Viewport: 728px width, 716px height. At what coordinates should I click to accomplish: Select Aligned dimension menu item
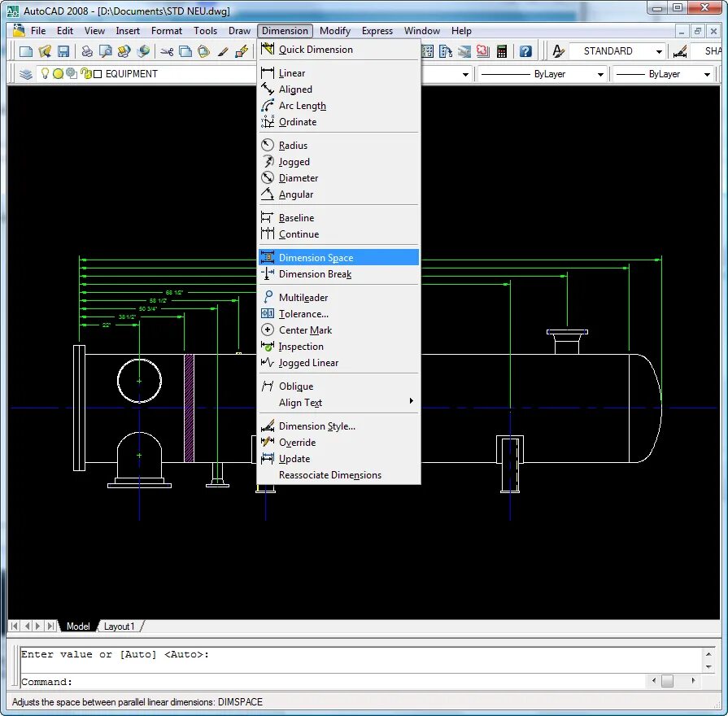[x=339, y=89]
